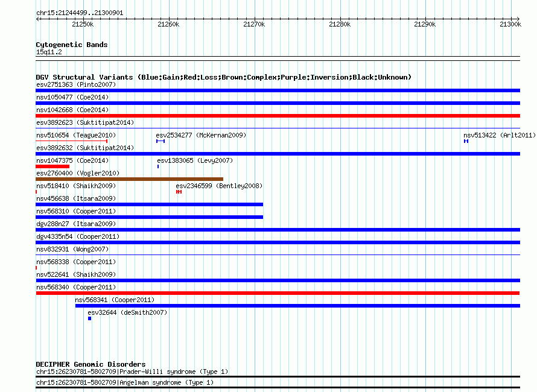This screenshot has width=537, height=392.
Task: Open the esv2760400 (Vogler2010) label
Action: click(78, 173)
